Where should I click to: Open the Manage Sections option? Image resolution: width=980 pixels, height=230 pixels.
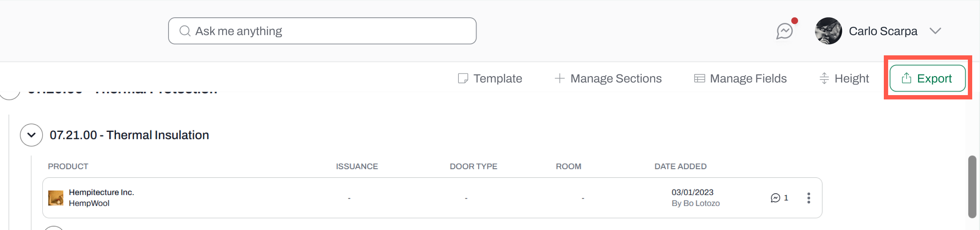[x=608, y=78]
